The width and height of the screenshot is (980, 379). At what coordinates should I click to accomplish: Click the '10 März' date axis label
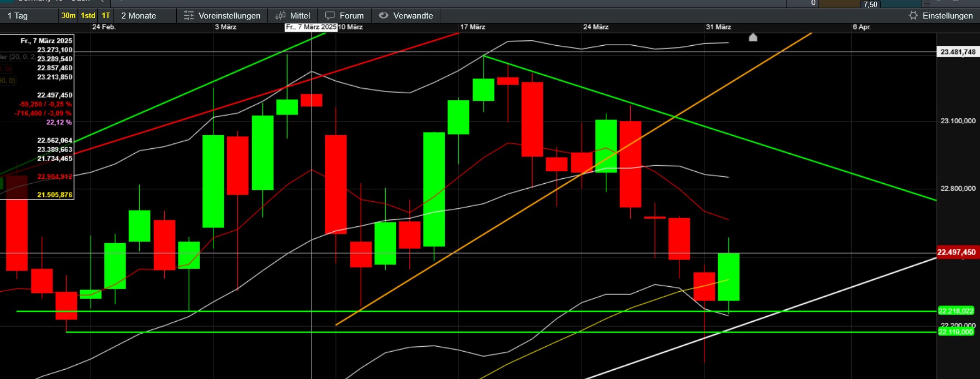pyautogui.click(x=350, y=27)
